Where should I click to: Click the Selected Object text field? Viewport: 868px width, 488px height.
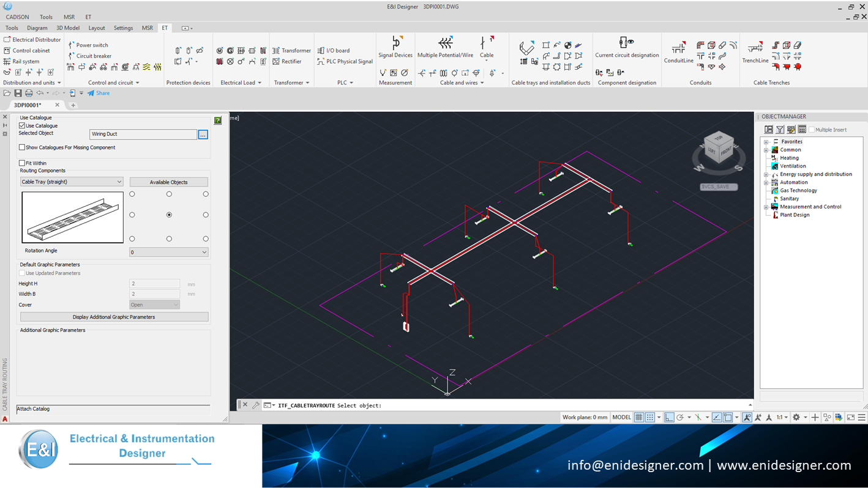143,134
